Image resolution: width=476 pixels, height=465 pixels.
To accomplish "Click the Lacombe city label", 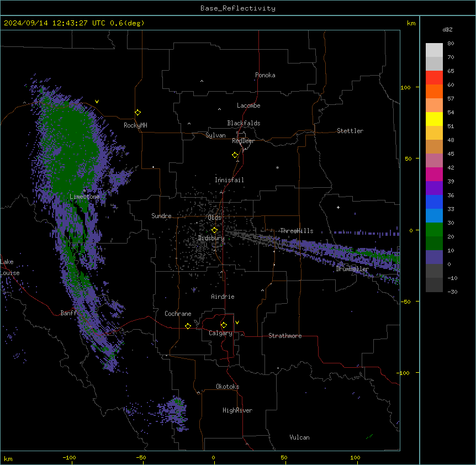I will 248,105.
